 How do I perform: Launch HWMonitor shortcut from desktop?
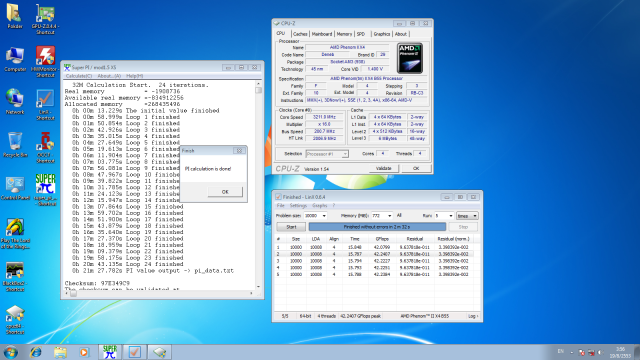pos(45,62)
